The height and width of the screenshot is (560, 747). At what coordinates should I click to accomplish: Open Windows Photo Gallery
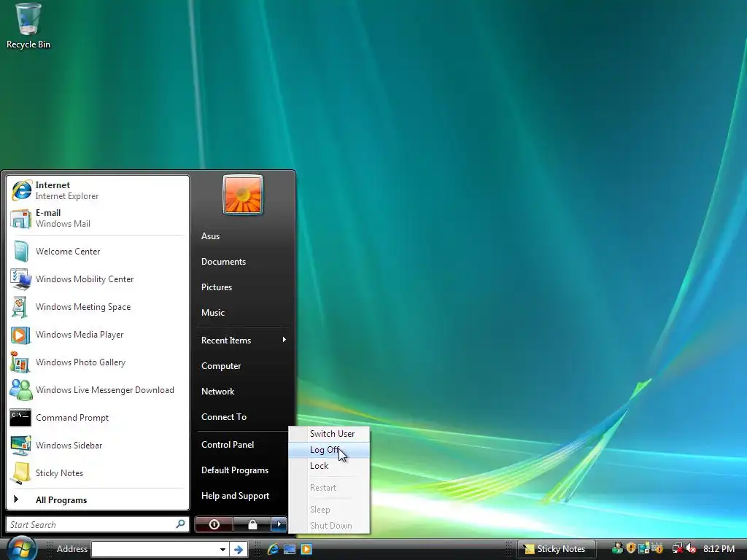tap(97, 362)
